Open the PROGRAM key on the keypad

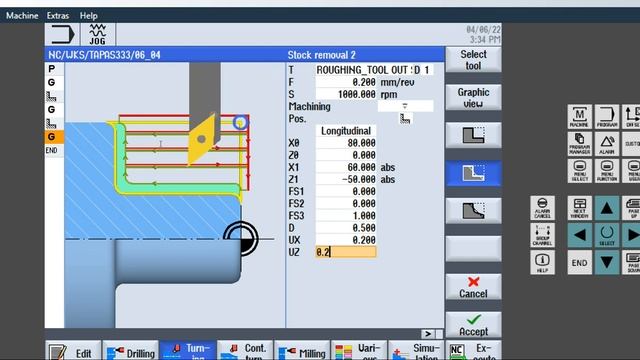point(607,117)
